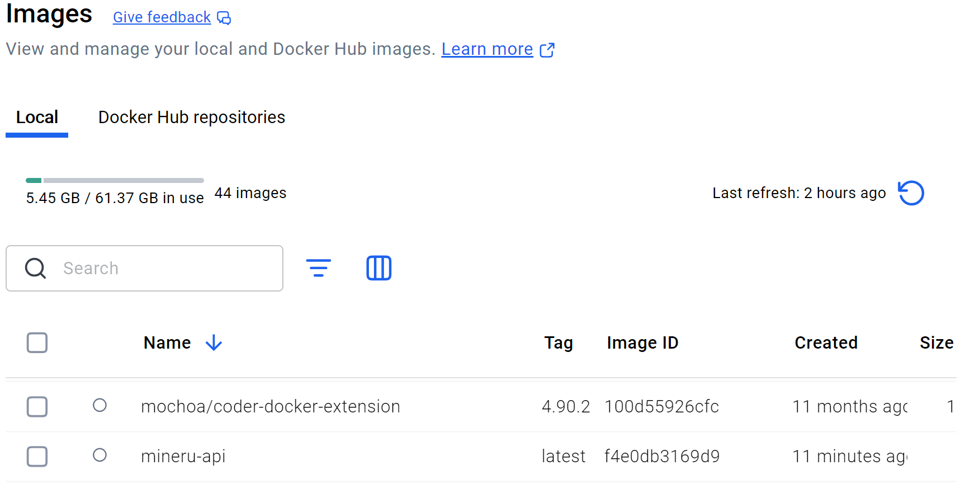This screenshot has height=493, width=980.
Task: Click the status circle for mochoa/coder-docker-extension
Action: pos(100,405)
